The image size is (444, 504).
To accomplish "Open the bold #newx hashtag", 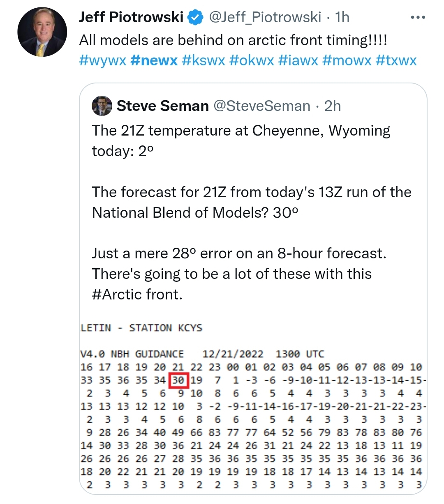I will (x=154, y=60).
